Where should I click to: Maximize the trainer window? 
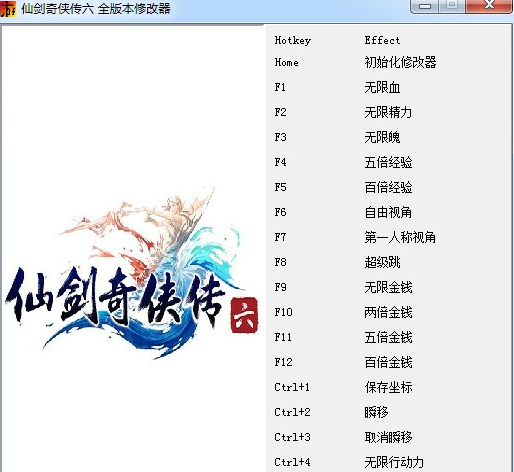[x=452, y=5]
